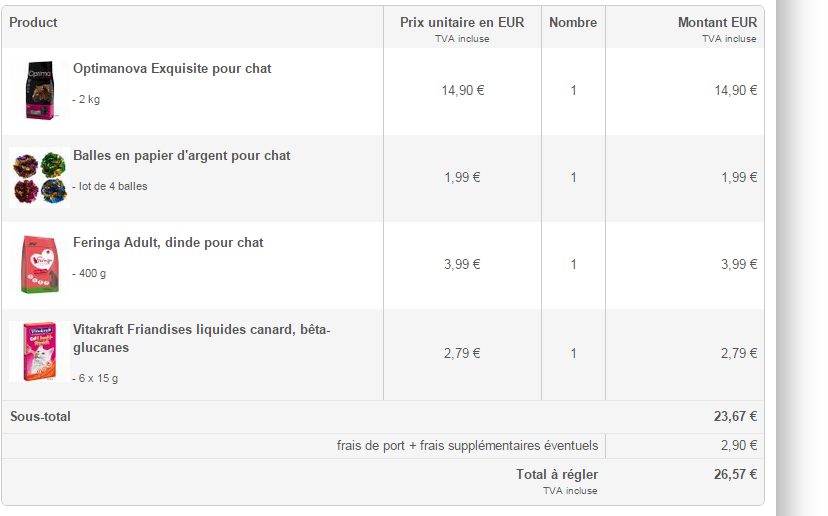Screen dimensions: 828x516
Task: Click the 14,90 € unit price
Action: coord(463,91)
